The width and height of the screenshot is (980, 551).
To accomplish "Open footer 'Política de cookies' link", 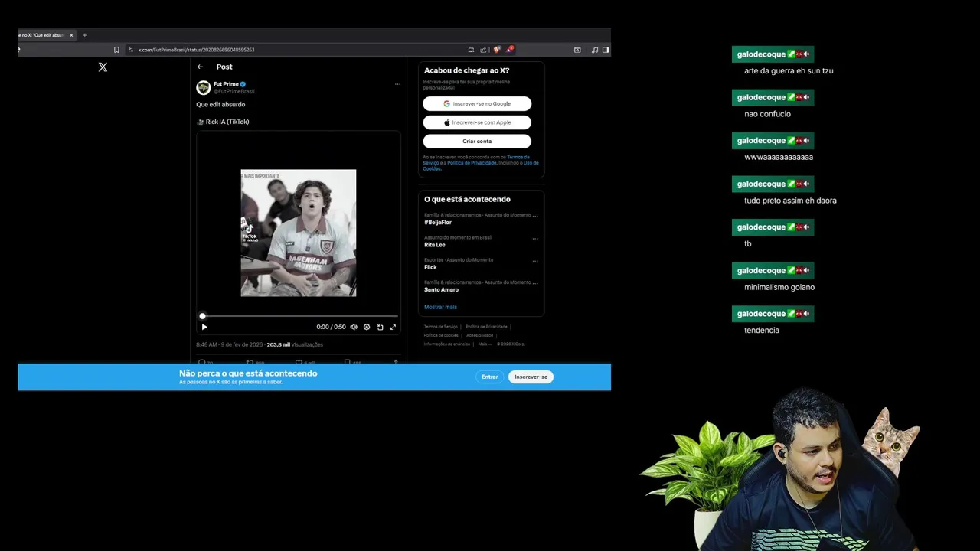I will click(x=441, y=335).
